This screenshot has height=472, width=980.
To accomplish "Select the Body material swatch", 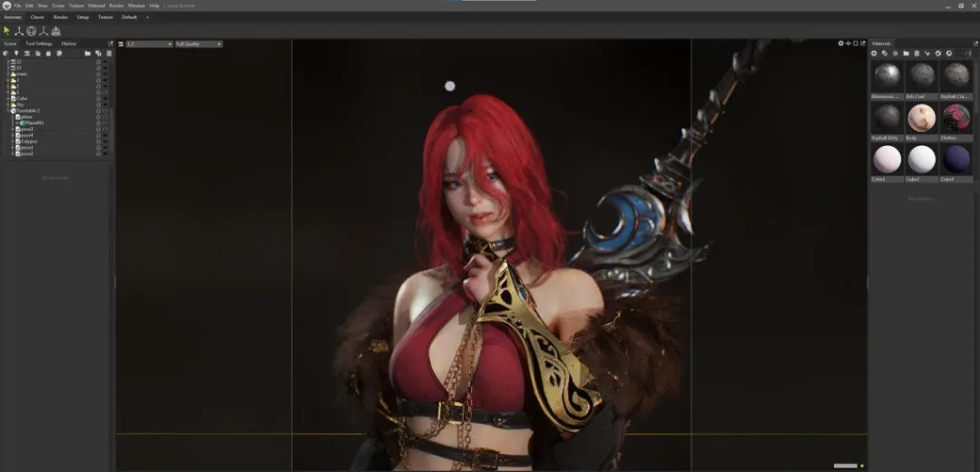I will [922, 118].
